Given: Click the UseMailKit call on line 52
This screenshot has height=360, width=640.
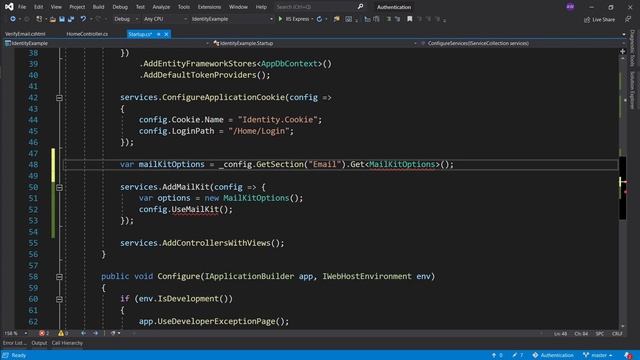Looking at the screenshot, I should [x=195, y=209].
